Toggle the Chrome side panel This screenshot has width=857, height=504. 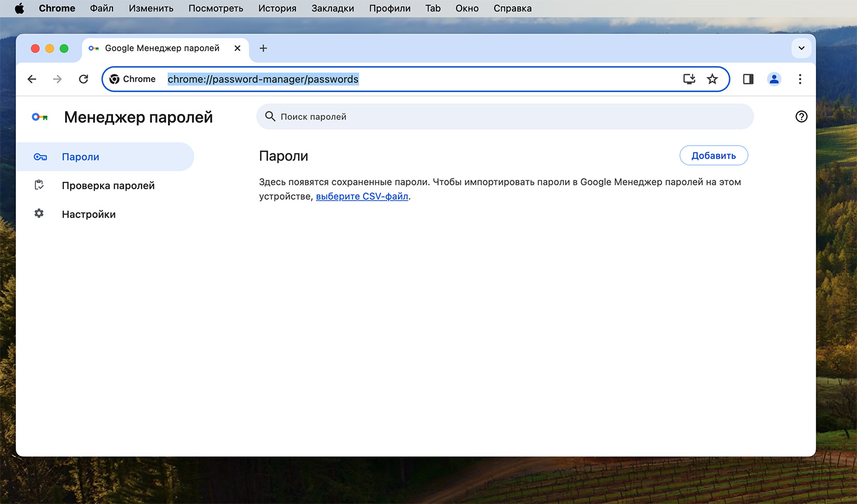pos(748,79)
